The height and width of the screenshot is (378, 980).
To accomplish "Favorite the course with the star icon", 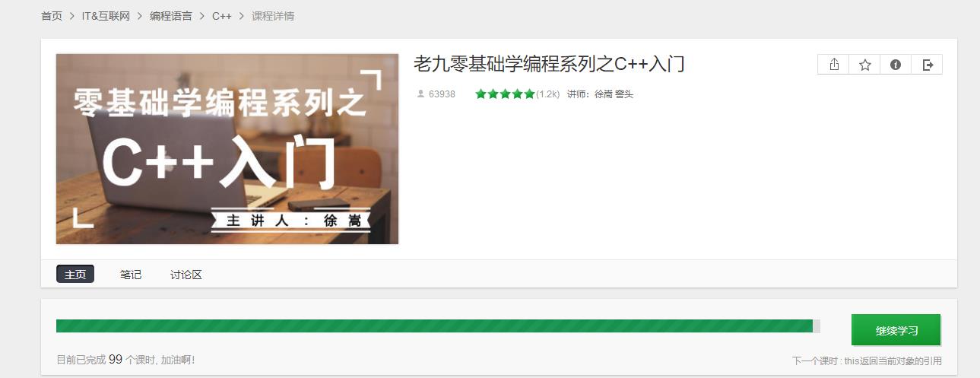I will pyautogui.click(x=864, y=65).
